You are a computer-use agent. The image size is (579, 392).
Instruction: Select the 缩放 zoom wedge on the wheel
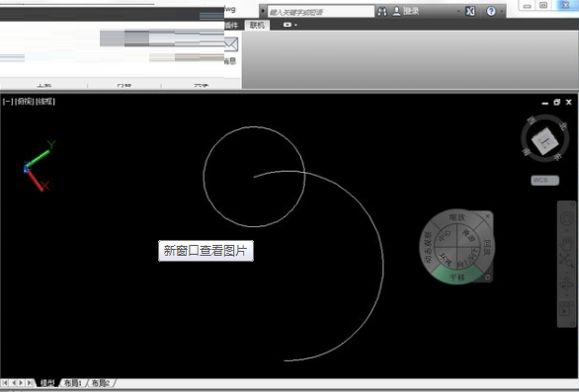456,217
